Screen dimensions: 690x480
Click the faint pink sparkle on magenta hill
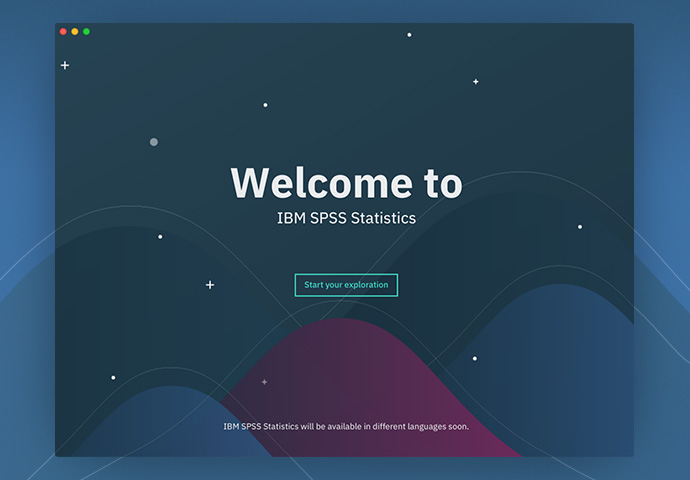coord(264,382)
